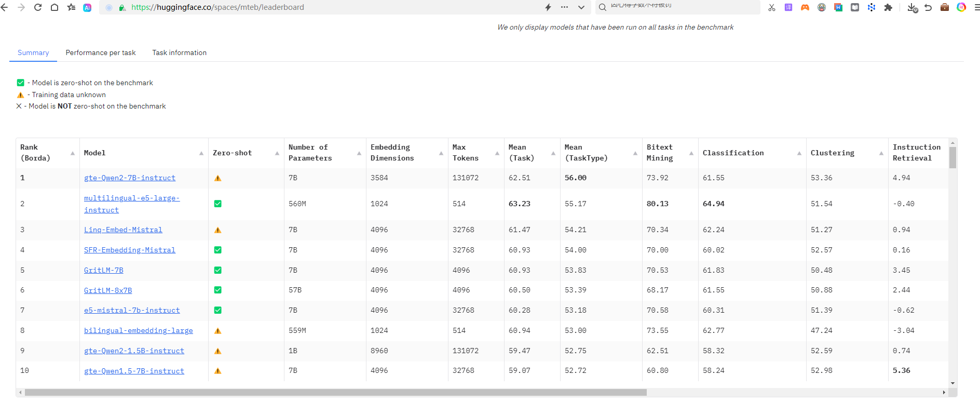Open the favorites star list icon

click(x=71, y=7)
